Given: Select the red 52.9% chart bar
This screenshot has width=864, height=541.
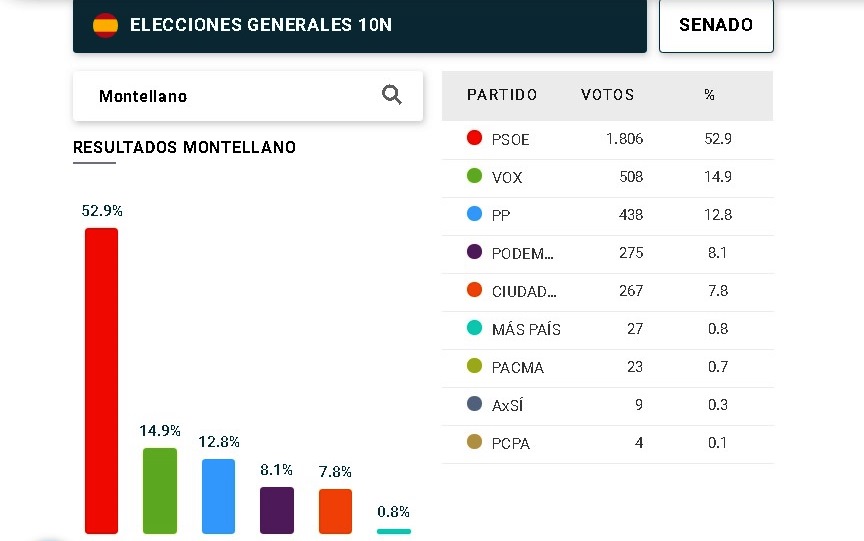Looking at the screenshot, I should coord(101,380).
